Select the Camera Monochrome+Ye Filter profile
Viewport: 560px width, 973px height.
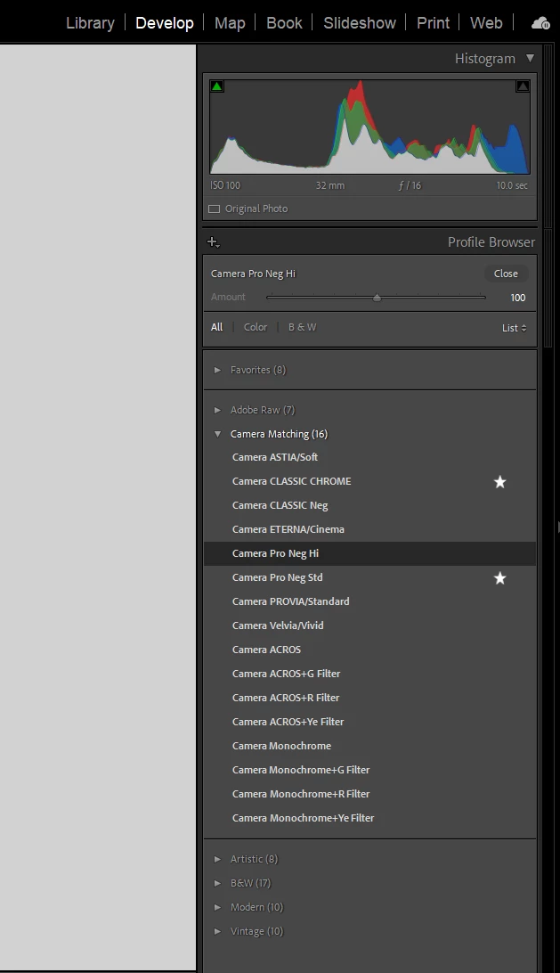(x=369, y=819)
